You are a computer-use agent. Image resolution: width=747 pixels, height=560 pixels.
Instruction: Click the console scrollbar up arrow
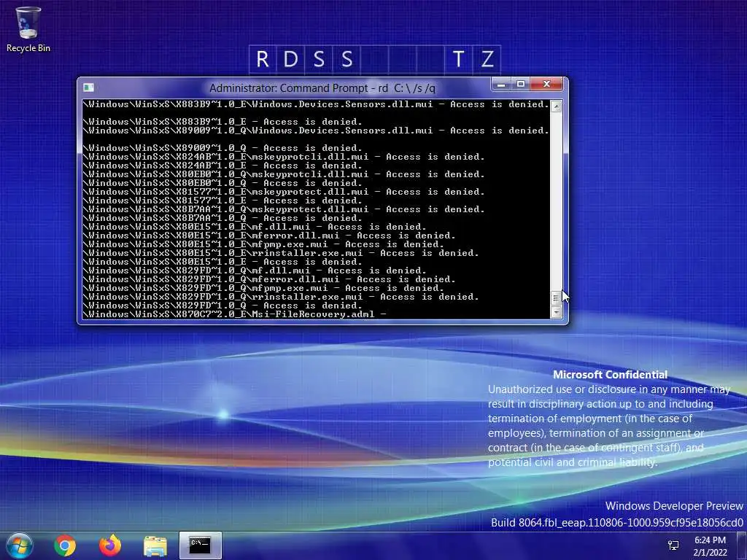(x=556, y=106)
